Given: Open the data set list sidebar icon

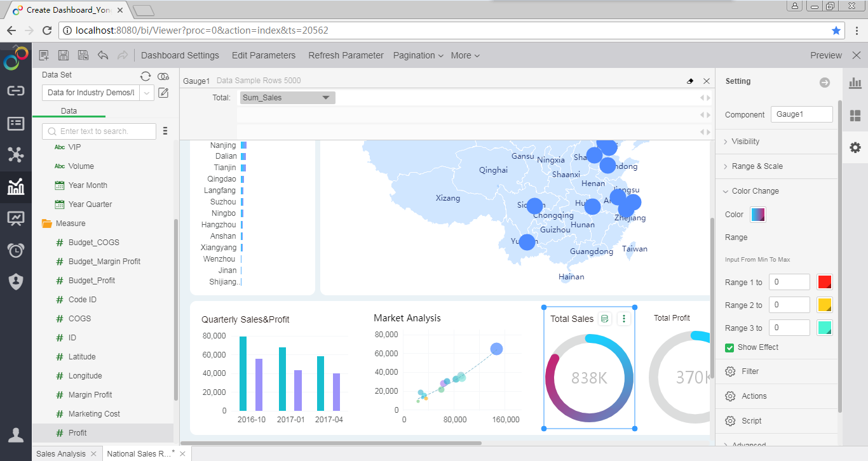Looking at the screenshot, I should 16,123.
